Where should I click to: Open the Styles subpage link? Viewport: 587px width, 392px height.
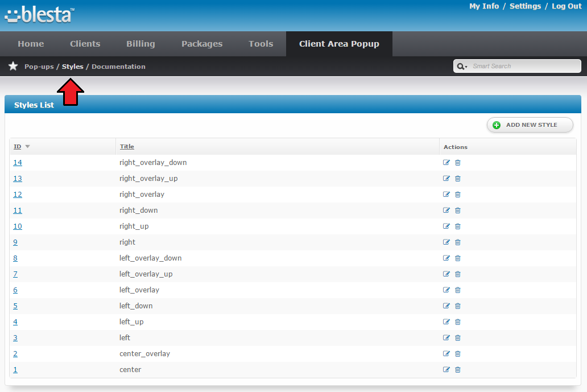(73, 66)
